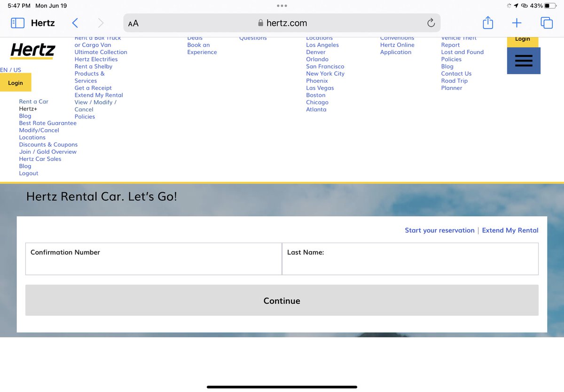This screenshot has height=392, width=564.
Task: Select the Orlando location link
Action: pos(317,59)
